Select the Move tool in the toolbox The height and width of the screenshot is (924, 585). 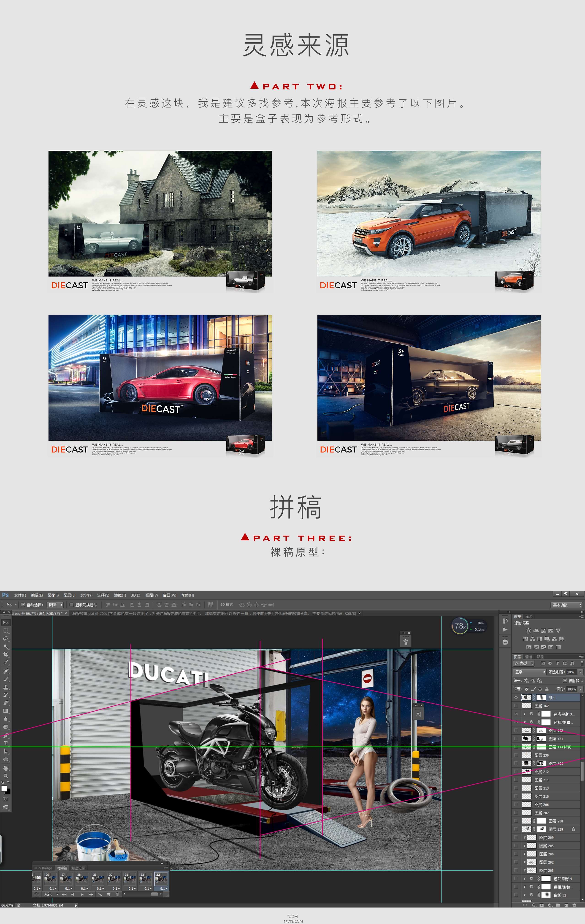pyautogui.click(x=6, y=622)
